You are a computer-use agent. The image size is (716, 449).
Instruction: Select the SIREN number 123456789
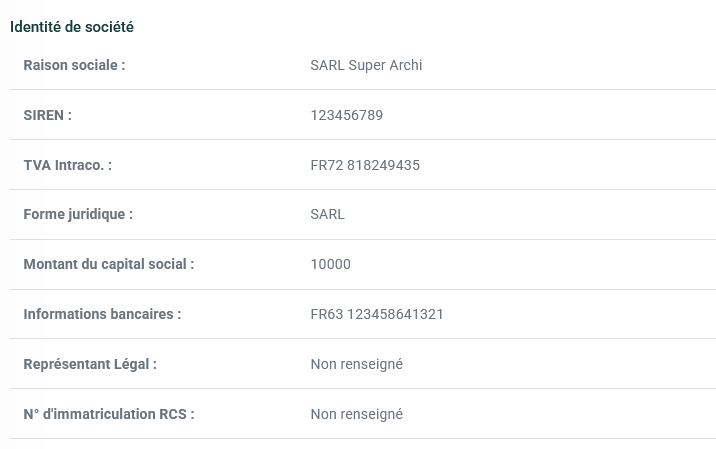[x=346, y=115]
